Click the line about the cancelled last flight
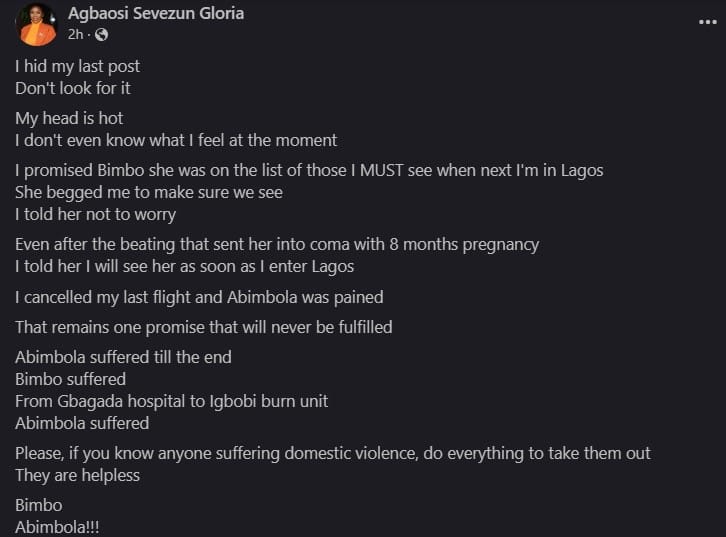The image size is (726, 537). coord(199,296)
